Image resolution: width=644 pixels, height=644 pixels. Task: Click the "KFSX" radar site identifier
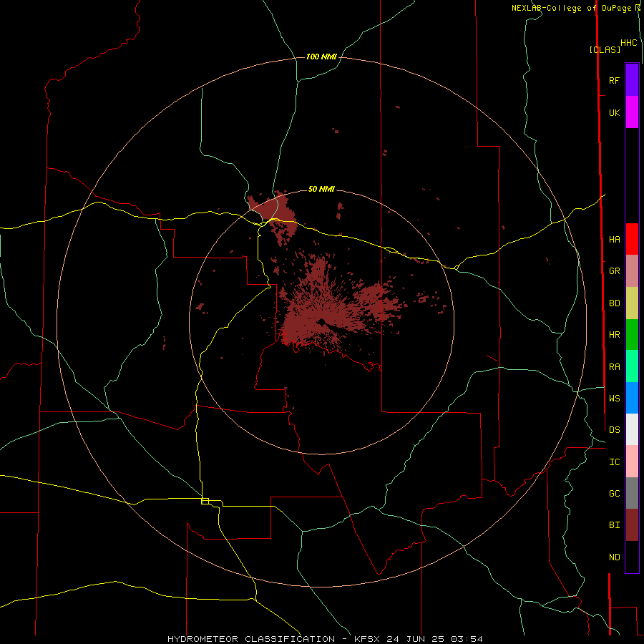[x=369, y=639]
